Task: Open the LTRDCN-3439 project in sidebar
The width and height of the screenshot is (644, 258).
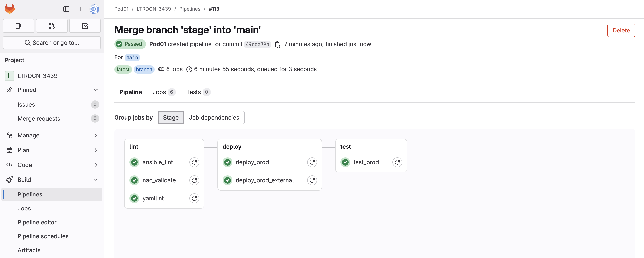Action: click(52, 76)
